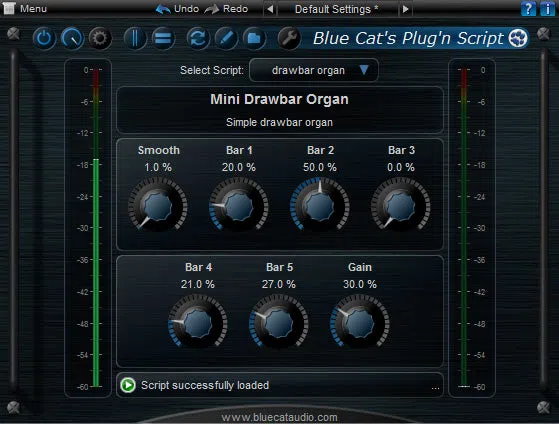Click the blue help question mark icon
This screenshot has height=424, width=559.
pyautogui.click(x=528, y=9)
